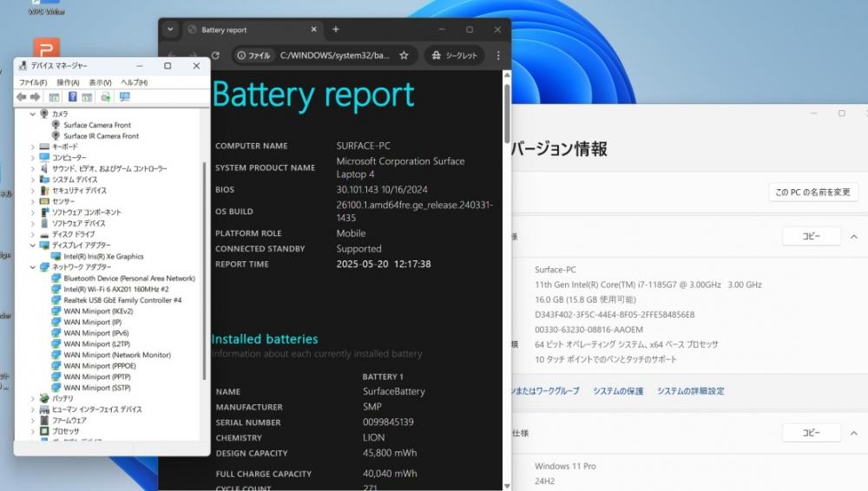Select Bluetooth Device (Personal Area Network)
The image size is (868, 491).
pyautogui.click(x=129, y=278)
